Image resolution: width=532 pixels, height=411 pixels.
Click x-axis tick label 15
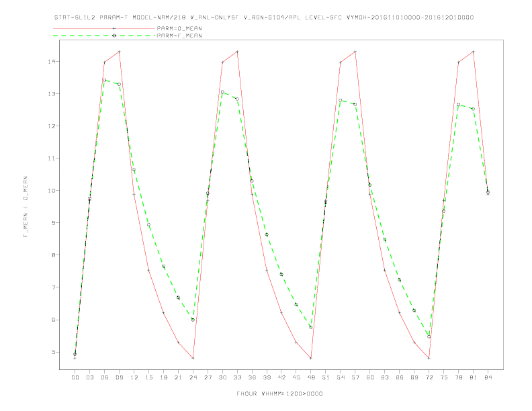148,377
